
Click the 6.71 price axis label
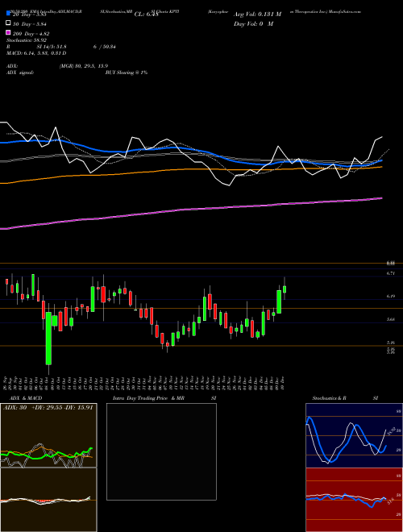(x=390, y=273)
